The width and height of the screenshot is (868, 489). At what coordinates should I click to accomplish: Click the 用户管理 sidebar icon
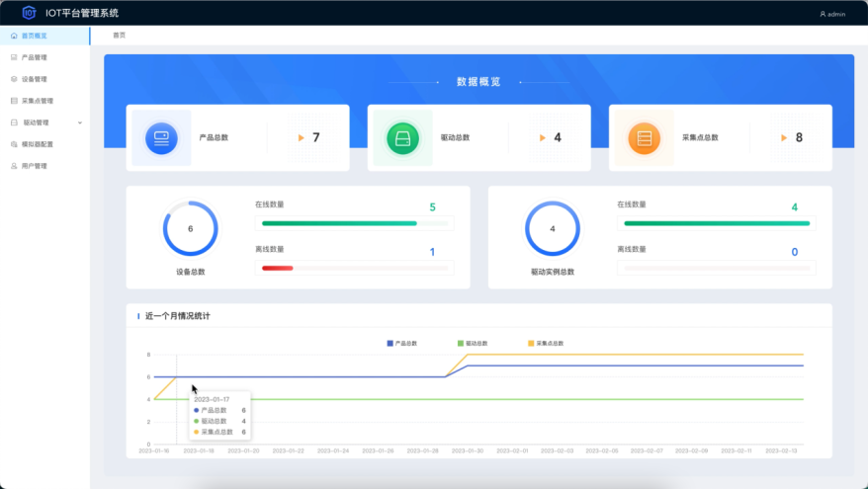point(14,166)
